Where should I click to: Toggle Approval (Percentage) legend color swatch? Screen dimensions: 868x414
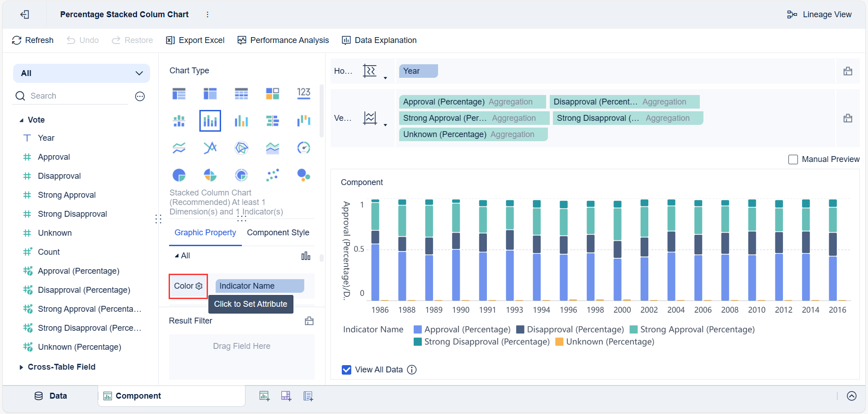pos(418,329)
